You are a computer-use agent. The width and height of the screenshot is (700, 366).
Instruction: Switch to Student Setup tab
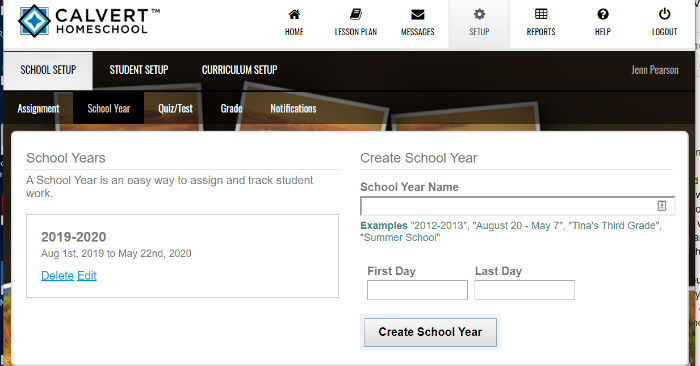pos(139,70)
